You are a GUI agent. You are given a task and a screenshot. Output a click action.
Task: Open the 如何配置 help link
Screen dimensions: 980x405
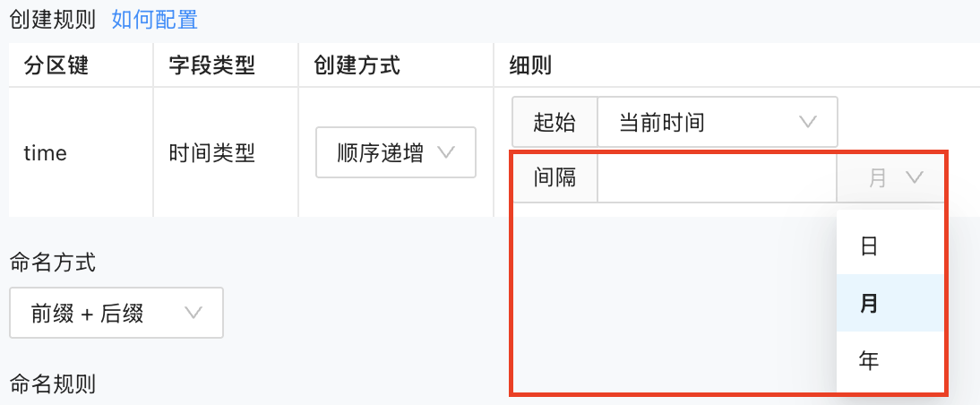[x=154, y=20]
